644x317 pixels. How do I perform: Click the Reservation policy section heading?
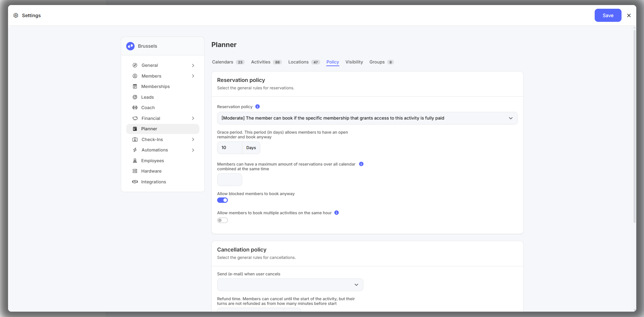click(241, 80)
